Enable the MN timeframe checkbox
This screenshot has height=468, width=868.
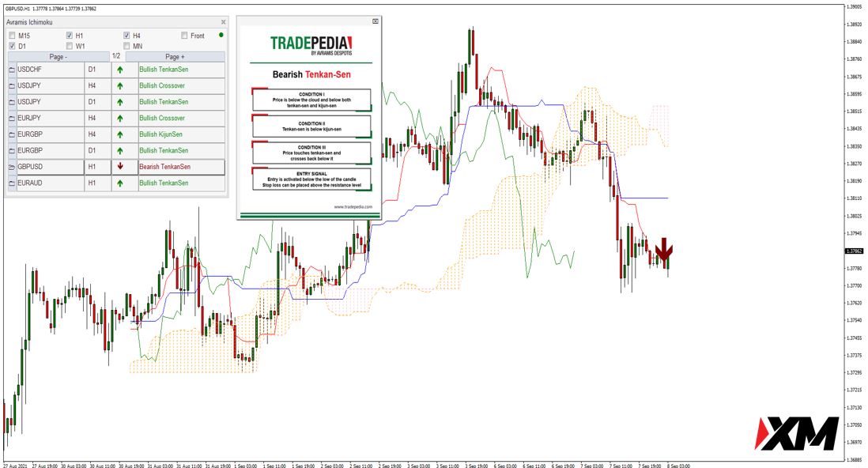[126, 46]
